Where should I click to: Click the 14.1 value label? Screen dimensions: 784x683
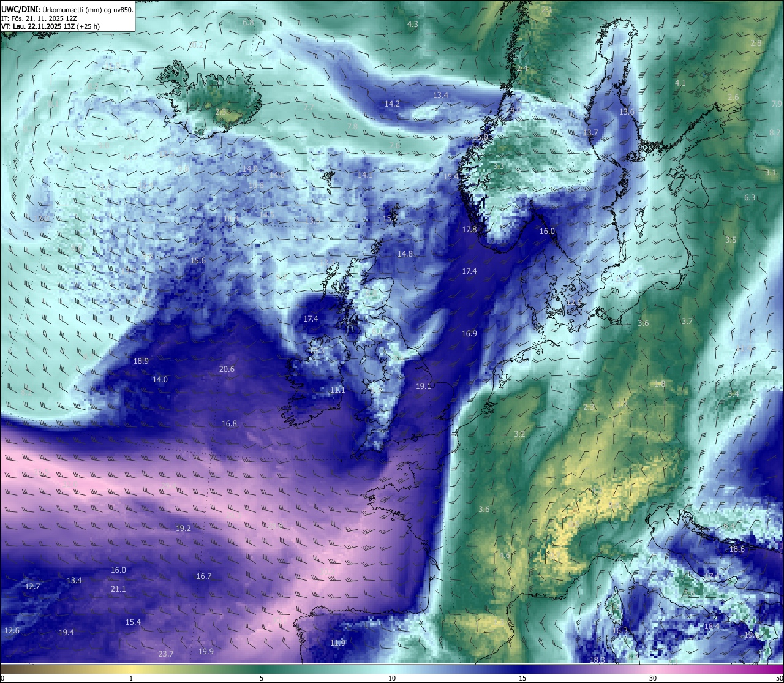coord(365,175)
